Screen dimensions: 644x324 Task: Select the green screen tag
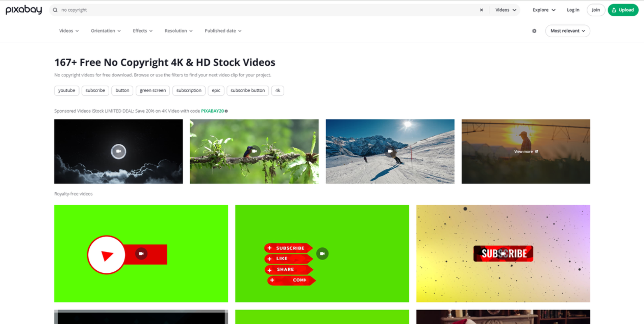click(152, 91)
